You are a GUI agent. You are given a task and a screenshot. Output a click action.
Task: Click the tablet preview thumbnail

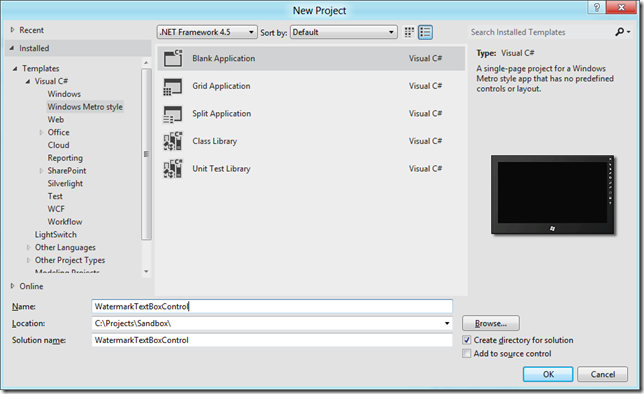(x=552, y=195)
